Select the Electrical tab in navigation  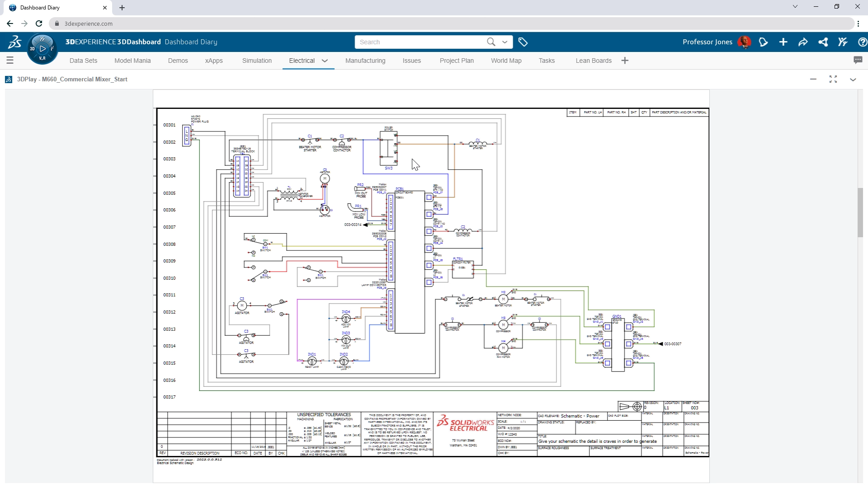[302, 60]
